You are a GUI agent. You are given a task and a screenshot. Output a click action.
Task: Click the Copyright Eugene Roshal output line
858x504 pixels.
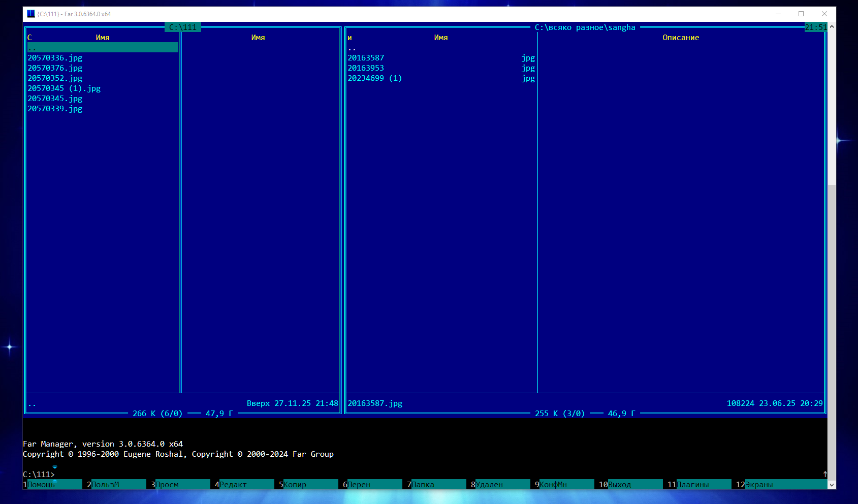(178, 454)
